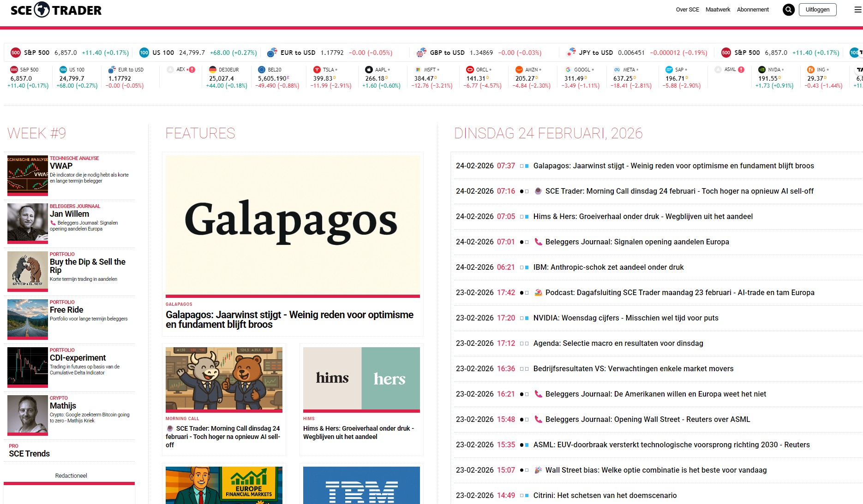Image resolution: width=863 pixels, height=504 pixels.
Task: Open the Europe Financial Markets thumbnail
Action: coord(224,485)
